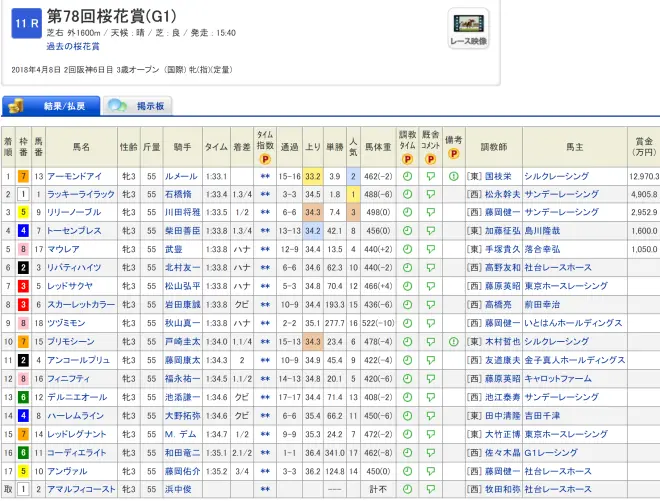Open 備考 remark icon for プリモシーン
This screenshot has height=501, width=660.
coord(454,342)
